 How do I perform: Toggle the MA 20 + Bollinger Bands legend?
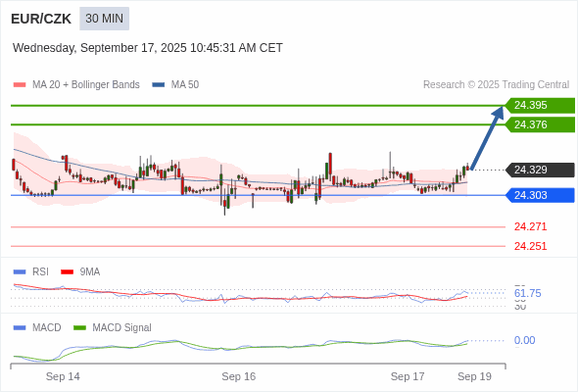click(76, 85)
